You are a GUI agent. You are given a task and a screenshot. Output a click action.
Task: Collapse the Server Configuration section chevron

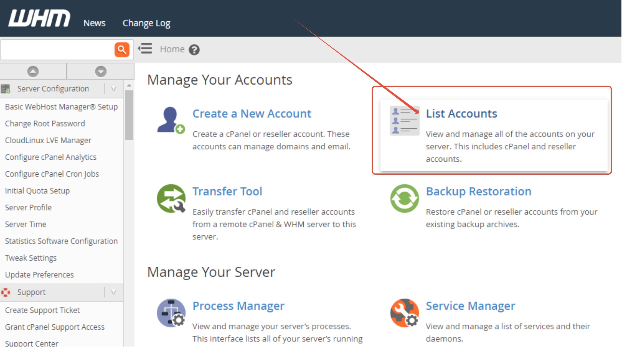click(x=113, y=89)
